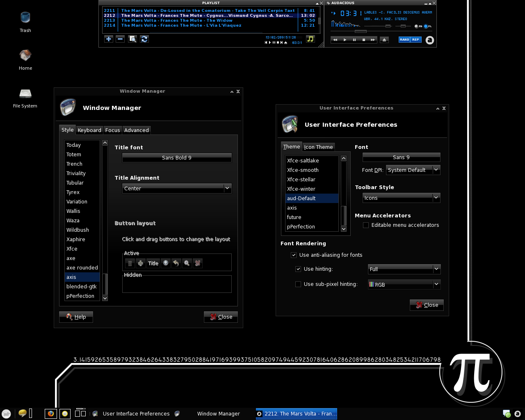Open the hinting level Full dropdown
This screenshot has width=525, height=420.
(404, 269)
